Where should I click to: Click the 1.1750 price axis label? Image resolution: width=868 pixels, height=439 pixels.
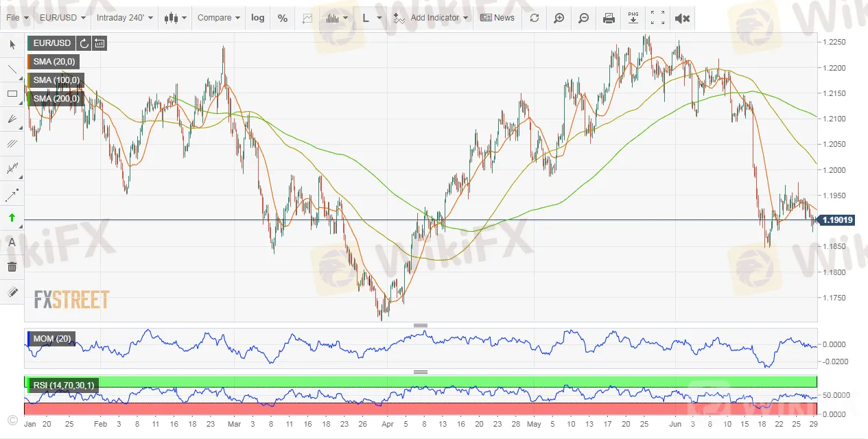pos(835,298)
